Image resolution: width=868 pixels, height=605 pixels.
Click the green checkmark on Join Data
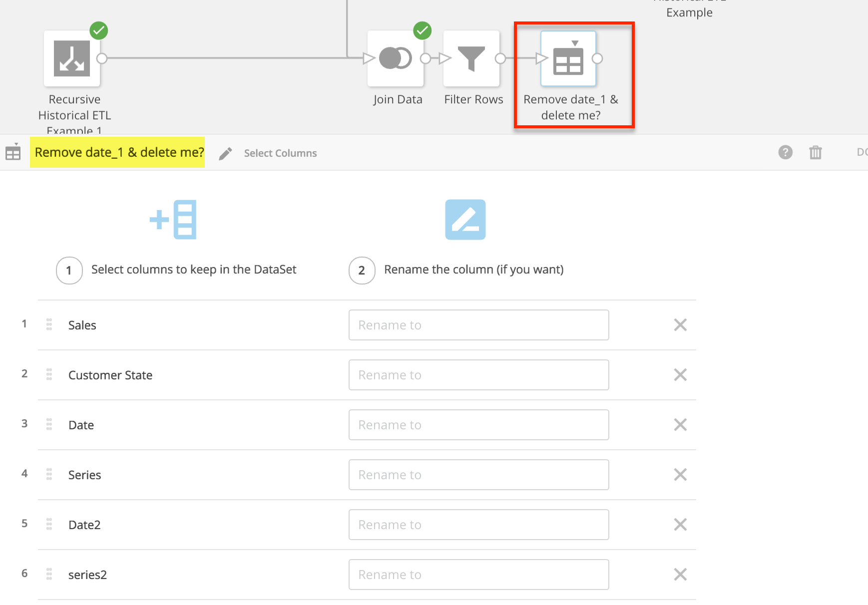pos(422,30)
